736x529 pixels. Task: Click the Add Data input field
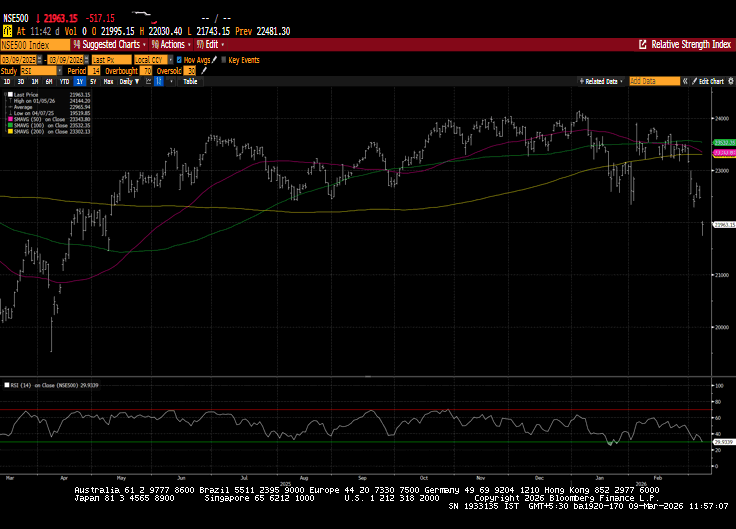point(654,81)
